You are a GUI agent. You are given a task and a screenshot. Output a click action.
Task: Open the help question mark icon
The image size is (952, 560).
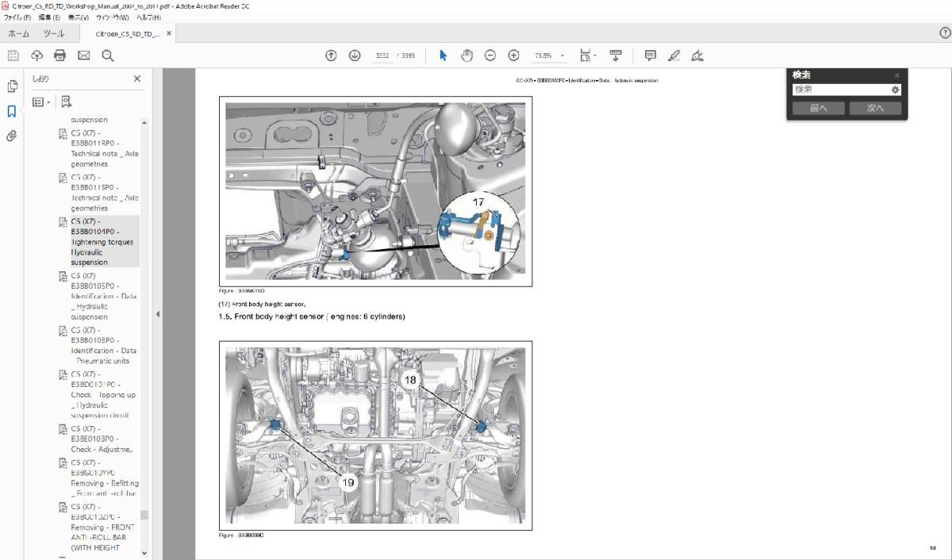pyautogui.click(x=945, y=33)
